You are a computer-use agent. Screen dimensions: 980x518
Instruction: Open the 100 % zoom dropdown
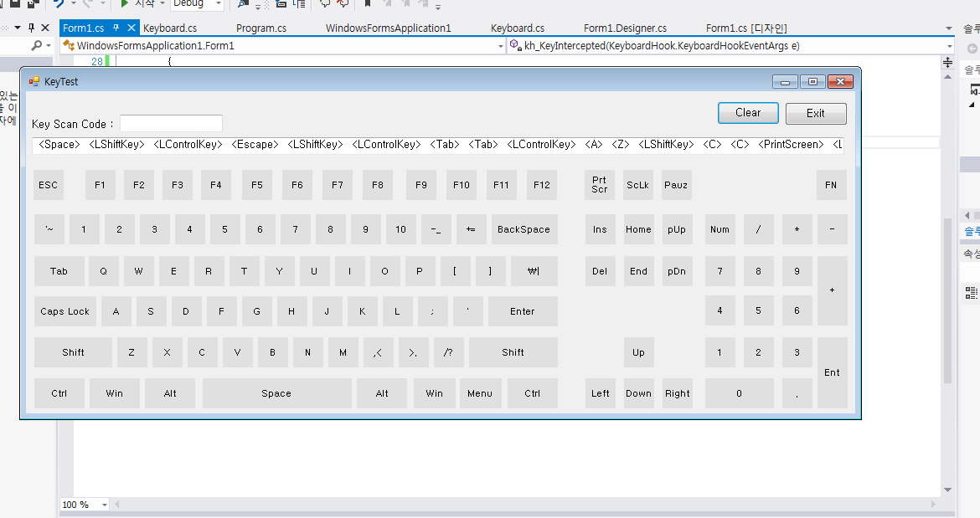pos(105,505)
